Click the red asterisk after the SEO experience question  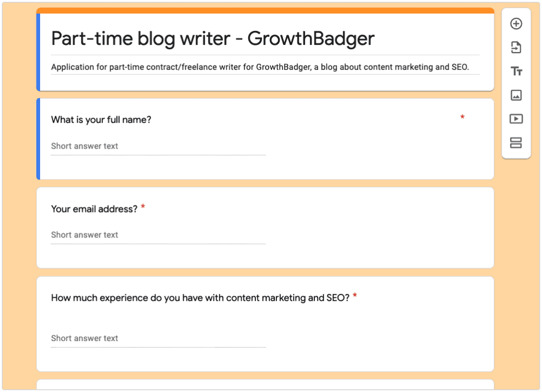[x=355, y=295]
